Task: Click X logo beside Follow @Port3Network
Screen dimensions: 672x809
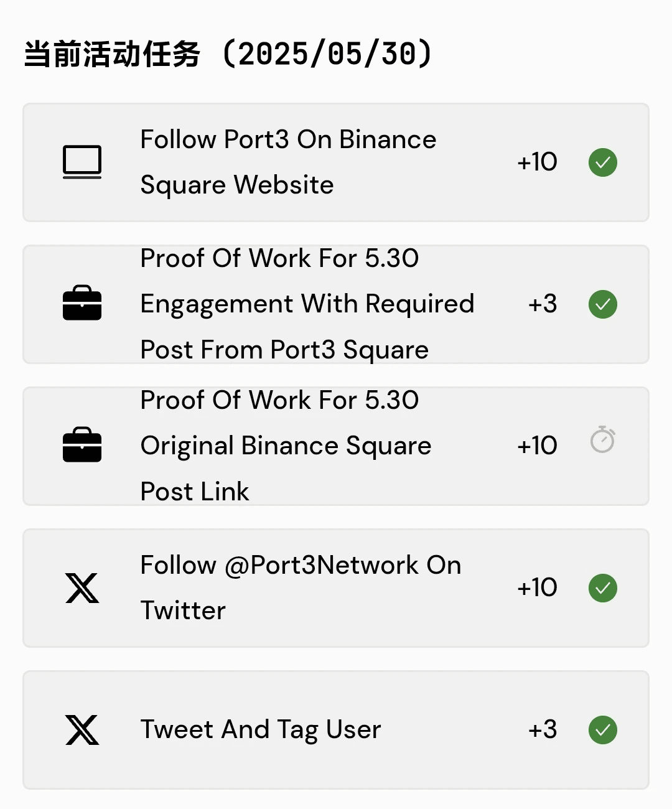Action: point(82,588)
